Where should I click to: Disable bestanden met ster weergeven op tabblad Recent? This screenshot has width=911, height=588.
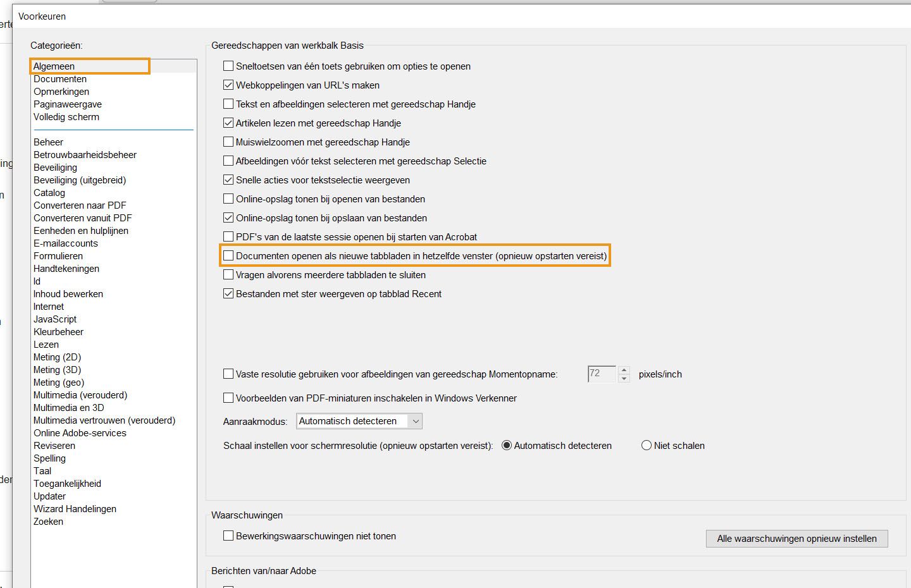[228, 293]
